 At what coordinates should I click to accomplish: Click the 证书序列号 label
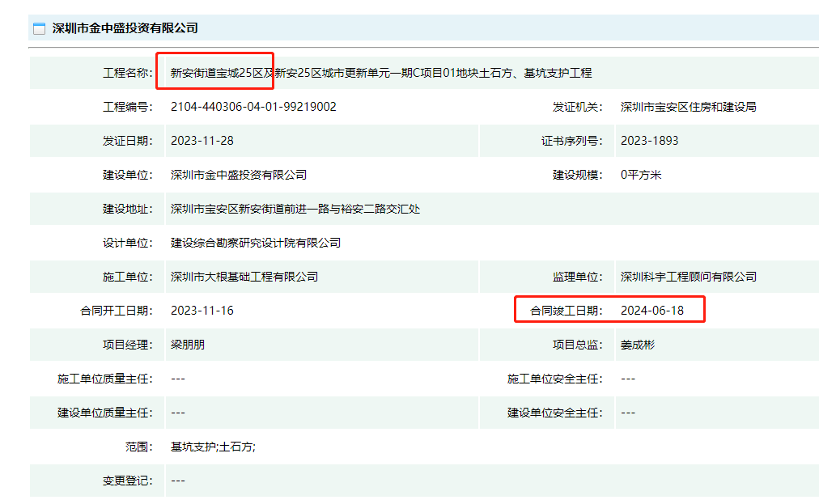coord(572,141)
